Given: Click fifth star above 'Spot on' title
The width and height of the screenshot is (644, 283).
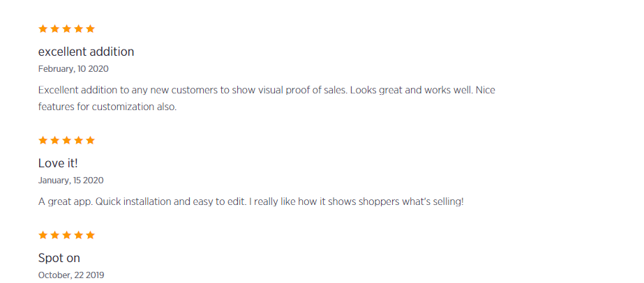Looking at the screenshot, I should [90, 236].
